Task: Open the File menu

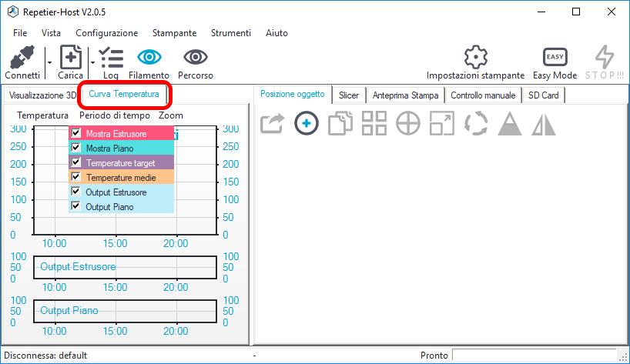Action: (20, 33)
